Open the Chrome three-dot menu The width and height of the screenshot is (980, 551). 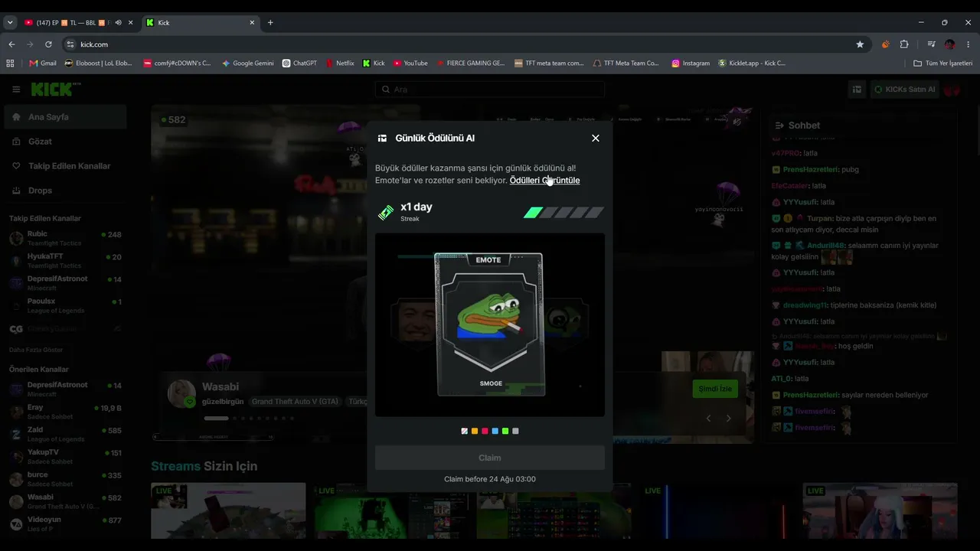[969, 44]
